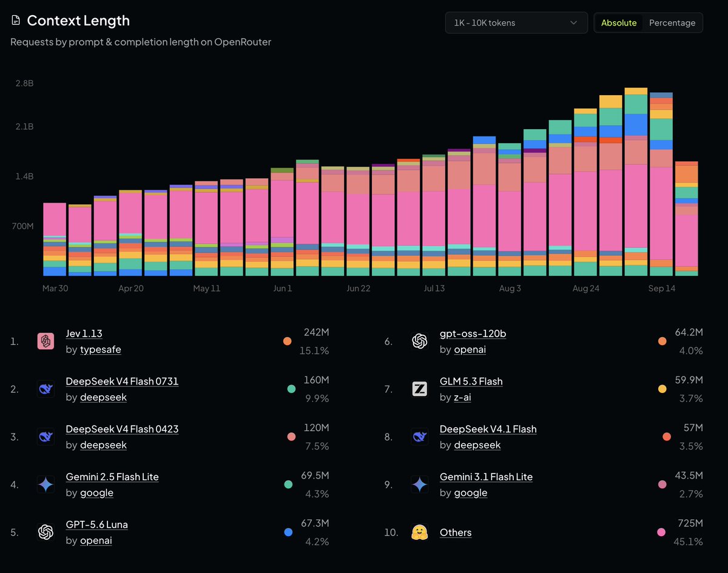Screen dimensions: 728x573
Task: Click the 2.8B y-axis label
Action: pos(24,83)
